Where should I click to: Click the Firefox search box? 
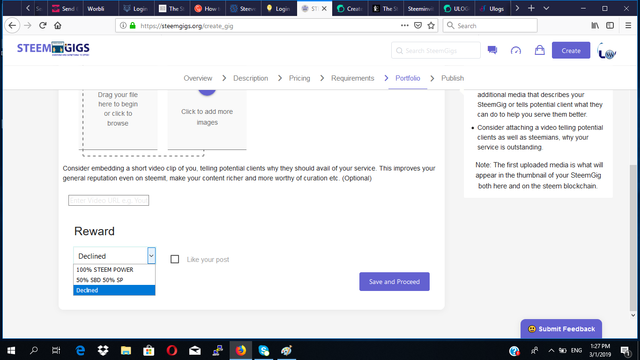click(490, 25)
